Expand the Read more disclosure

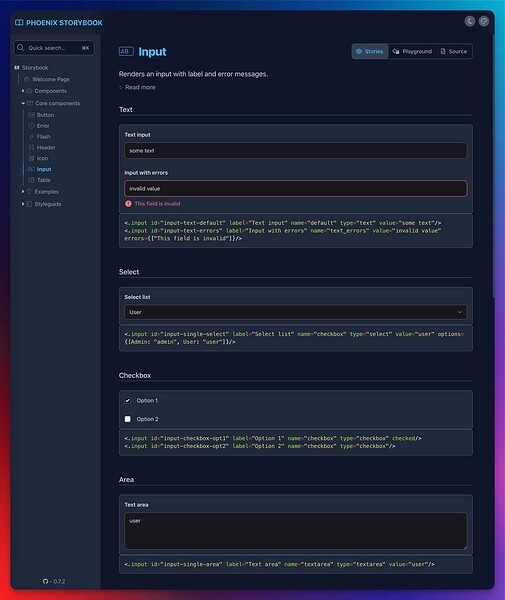tap(137, 87)
